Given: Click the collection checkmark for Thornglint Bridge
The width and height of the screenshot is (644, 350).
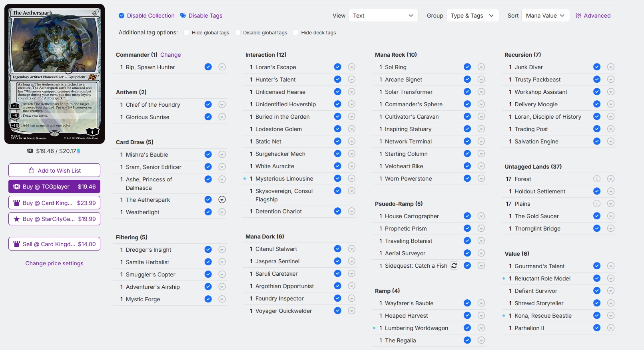Looking at the screenshot, I should click(597, 229).
